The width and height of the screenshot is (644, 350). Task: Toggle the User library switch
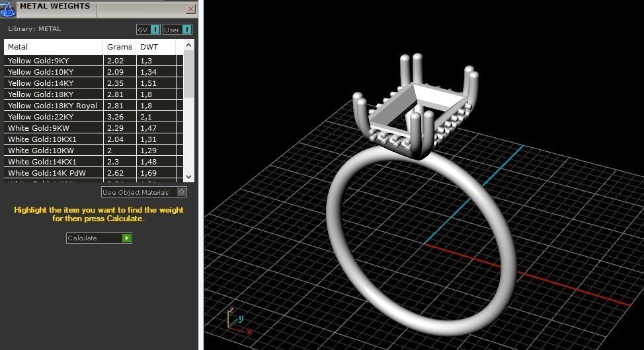click(177, 30)
